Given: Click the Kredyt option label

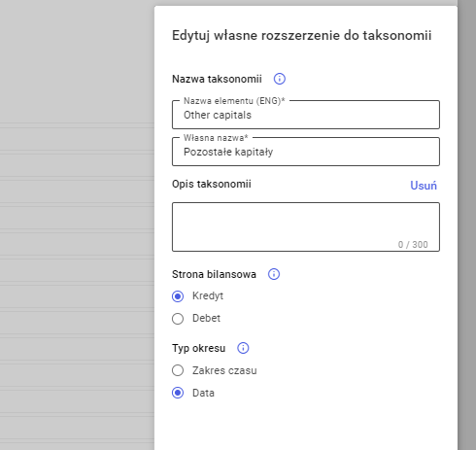Looking at the screenshot, I should pyautogui.click(x=208, y=295).
